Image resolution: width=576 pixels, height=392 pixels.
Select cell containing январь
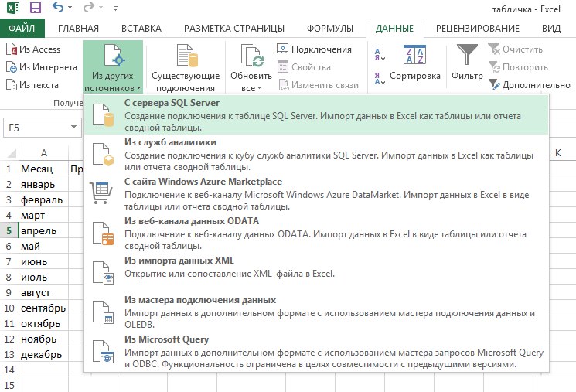click(x=44, y=184)
